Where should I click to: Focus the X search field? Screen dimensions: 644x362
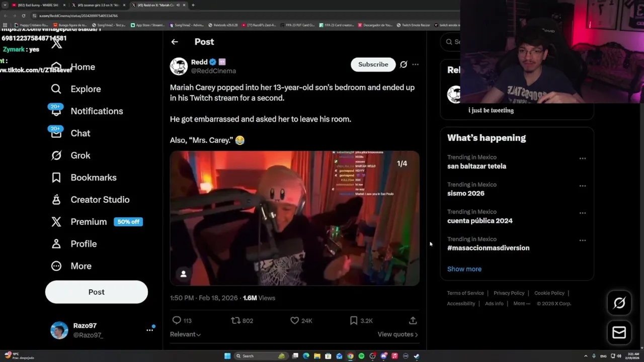click(x=451, y=42)
